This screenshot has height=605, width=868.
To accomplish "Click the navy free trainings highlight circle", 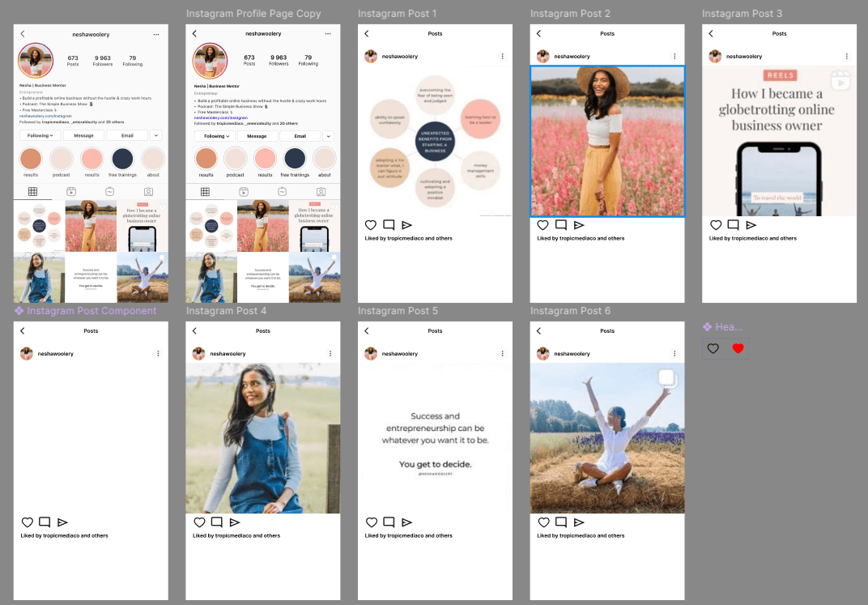I will (x=123, y=159).
